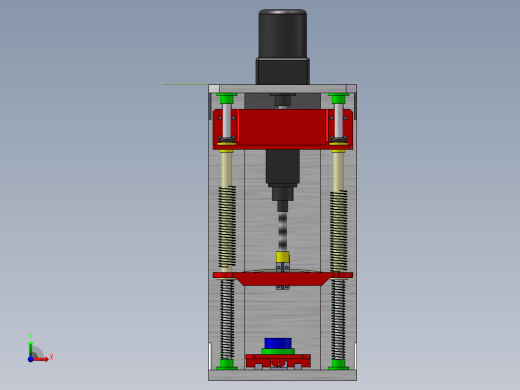Select the yellow coupling on the screw
This screenshot has height=390, width=520.
point(282,257)
